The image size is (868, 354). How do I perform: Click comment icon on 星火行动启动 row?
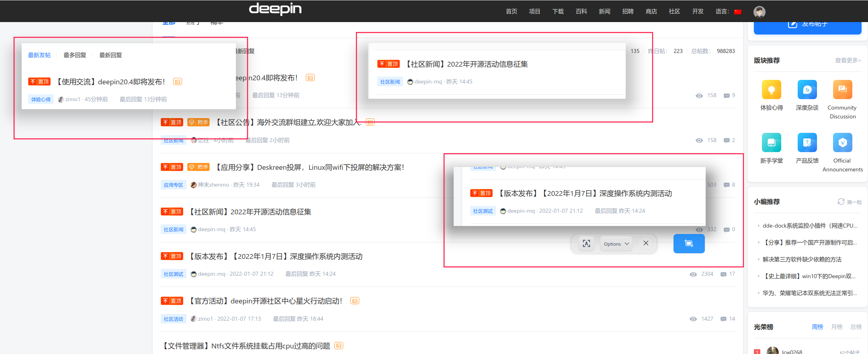coord(723,319)
